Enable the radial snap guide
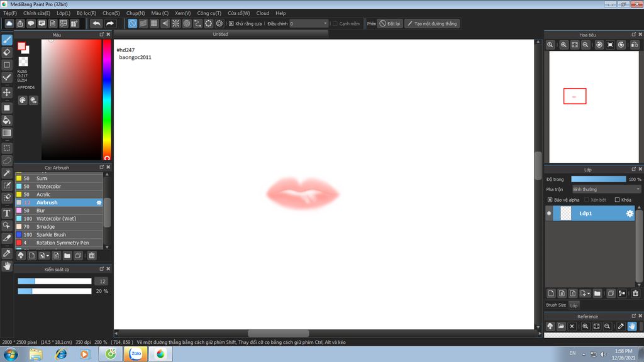 176,23
